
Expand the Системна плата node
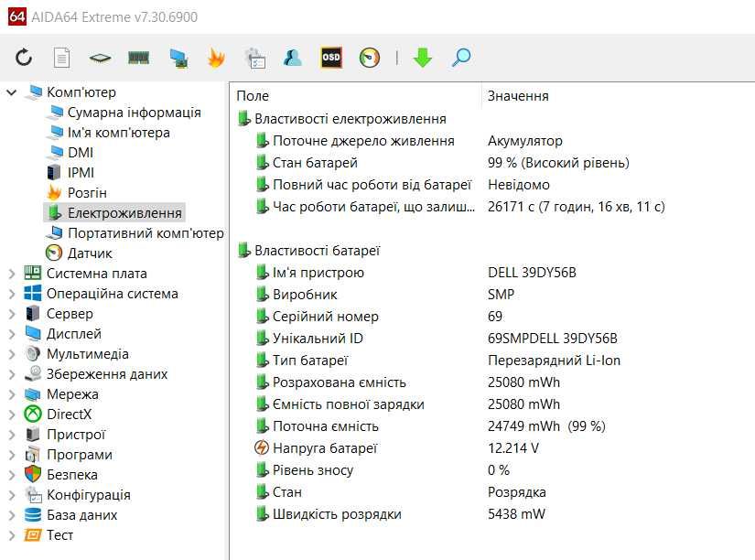pyautogui.click(x=12, y=274)
